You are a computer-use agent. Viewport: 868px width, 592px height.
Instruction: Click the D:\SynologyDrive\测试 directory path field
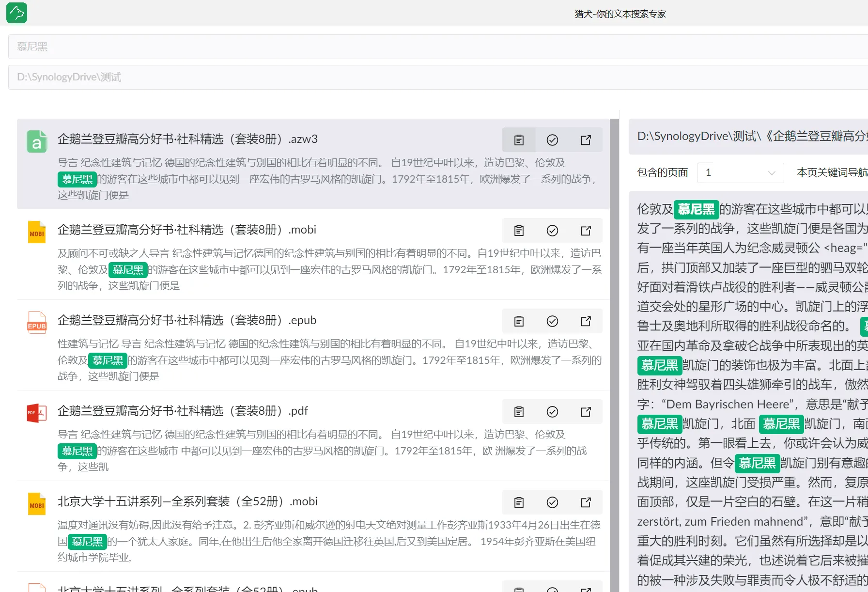click(x=436, y=77)
